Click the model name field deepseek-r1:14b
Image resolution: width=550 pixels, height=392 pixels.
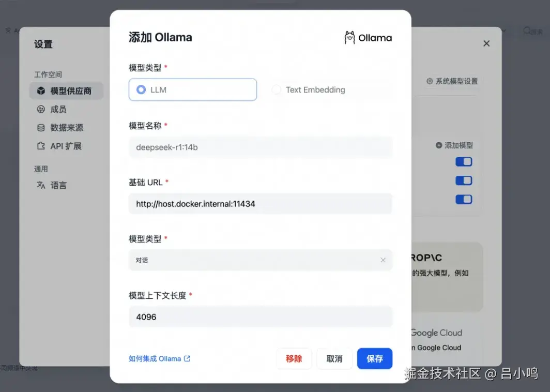[x=261, y=147]
